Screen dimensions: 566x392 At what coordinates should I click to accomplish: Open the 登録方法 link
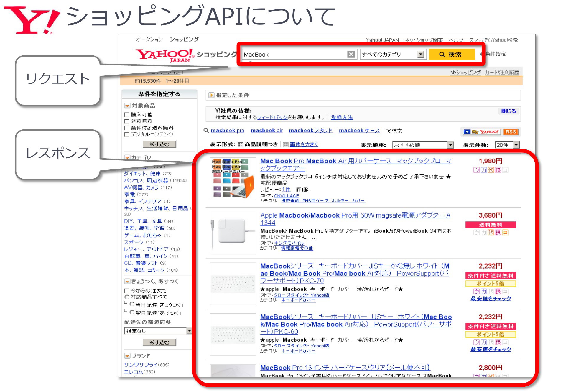[x=342, y=117]
